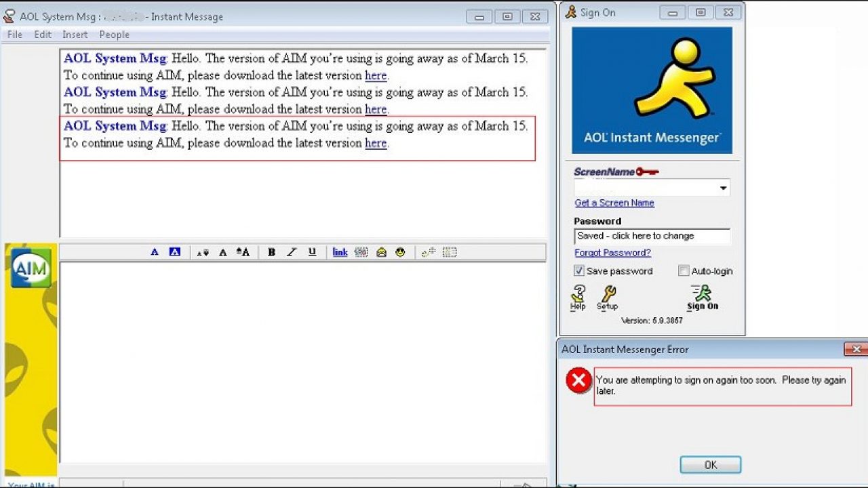The height and width of the screenshot is (488, 868).
Task: Toggle Save password checkbox
Action: coord(579,270)
